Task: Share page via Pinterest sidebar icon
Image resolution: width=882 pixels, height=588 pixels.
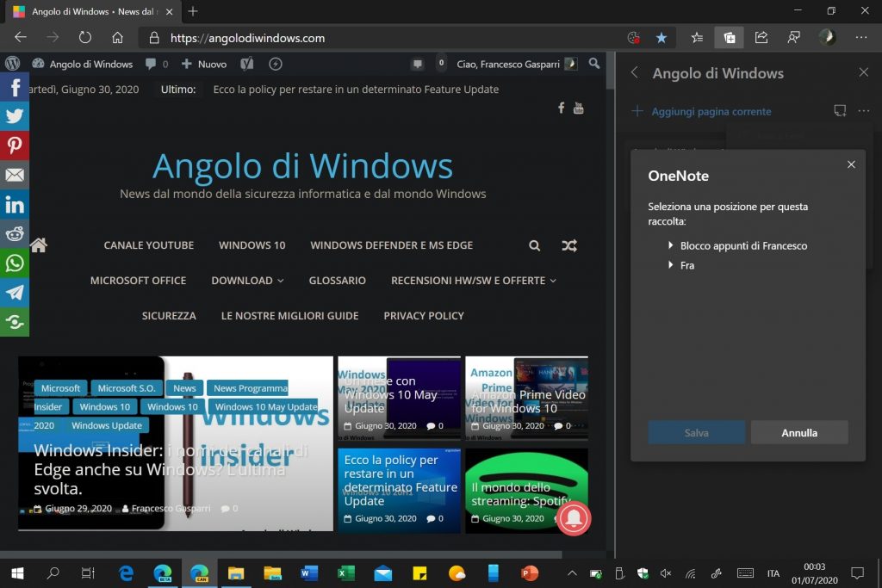Action: (15, 145)
